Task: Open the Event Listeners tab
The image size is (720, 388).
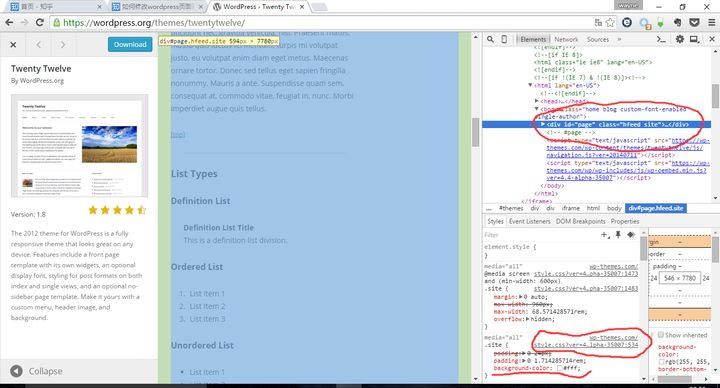Action: click(x=529, y=221)
